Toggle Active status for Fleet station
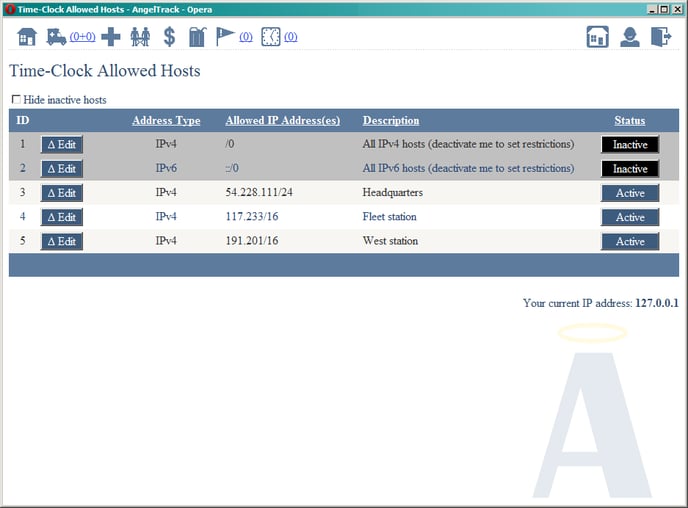The image size is (688, 508). (630, 217)
